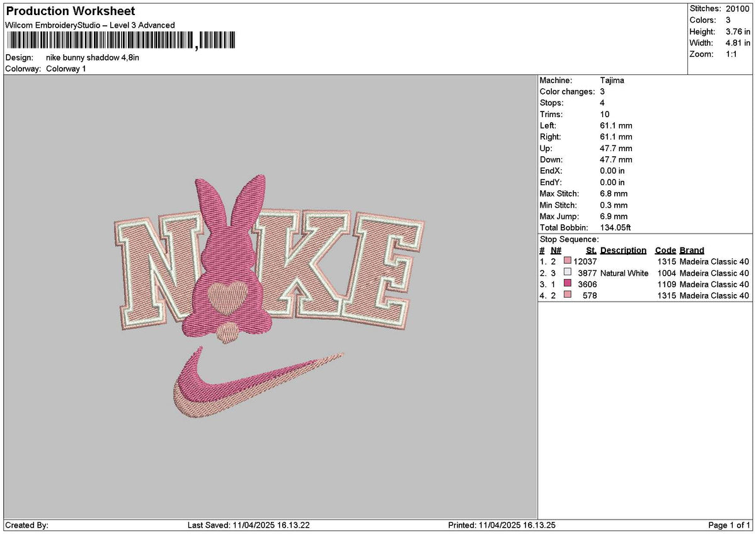Click the Down value 47.7 mm
Viewport: 756px width, 534px height.
tap(616, 160)
